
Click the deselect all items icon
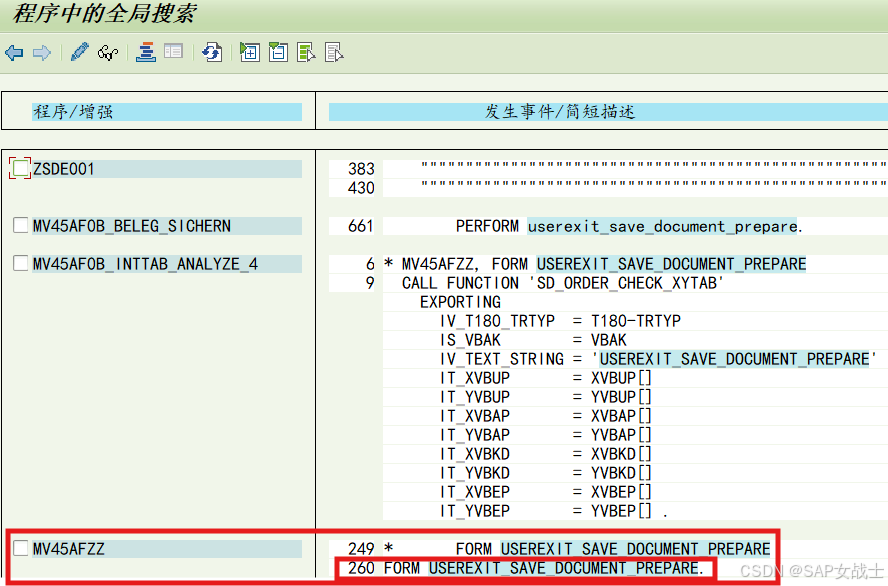pyautogui.click(x=334, y=52)
